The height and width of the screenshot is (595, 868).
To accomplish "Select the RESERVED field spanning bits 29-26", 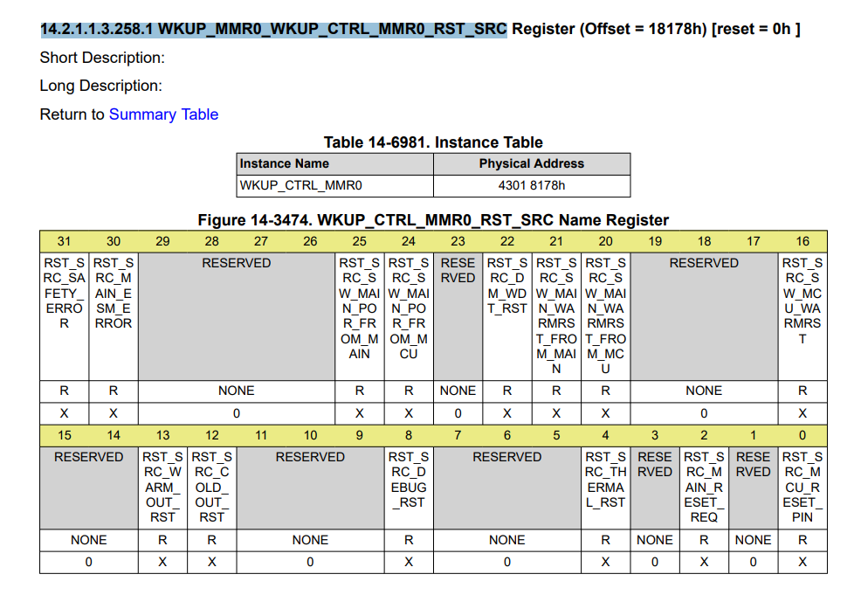I will pyautogui.click(x=237, y=316).
